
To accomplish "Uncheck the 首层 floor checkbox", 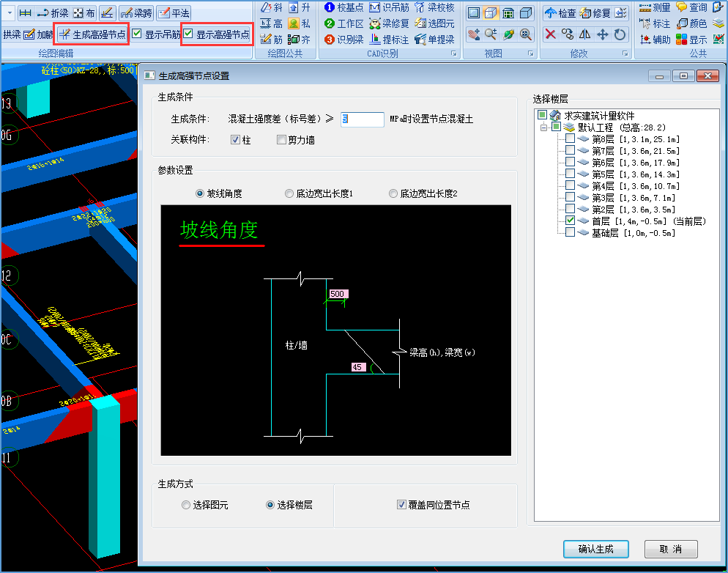I will [570, 221].
